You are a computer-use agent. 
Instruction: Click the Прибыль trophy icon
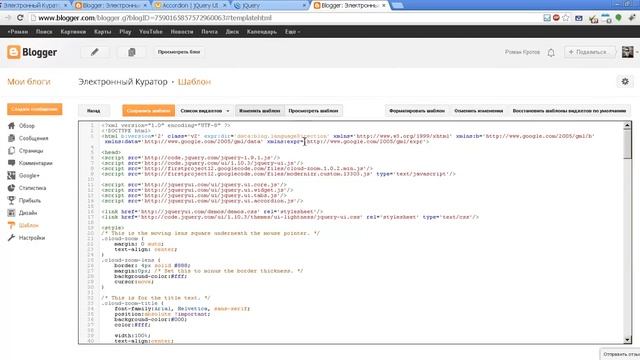point(11,200)
